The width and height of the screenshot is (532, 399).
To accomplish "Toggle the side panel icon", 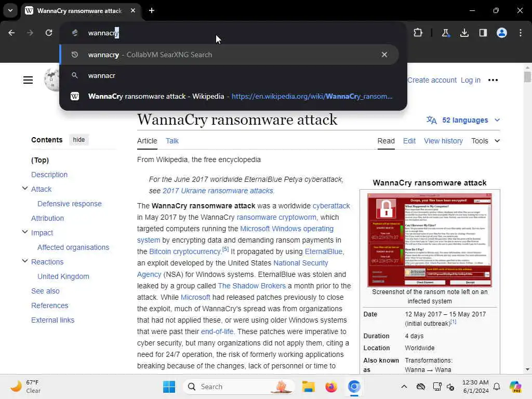I will click(483, 33).
